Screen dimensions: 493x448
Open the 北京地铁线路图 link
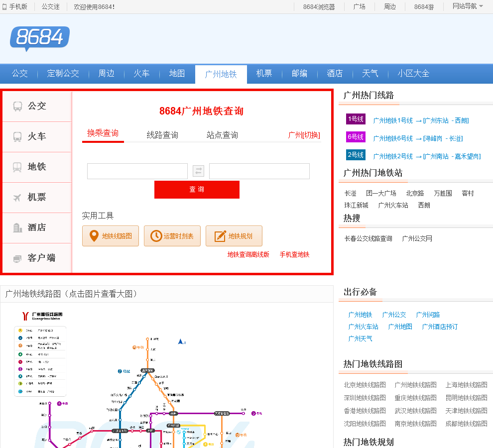pos(365,385)
